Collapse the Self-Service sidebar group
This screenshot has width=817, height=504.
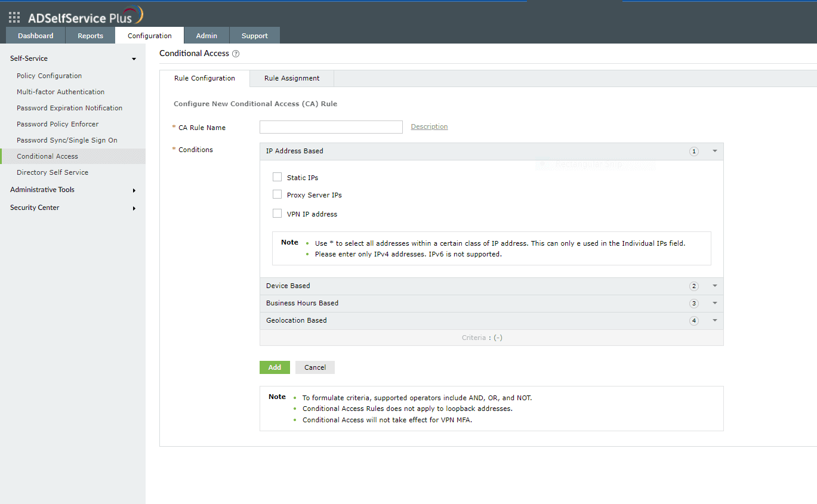click(x=134, y=59)
